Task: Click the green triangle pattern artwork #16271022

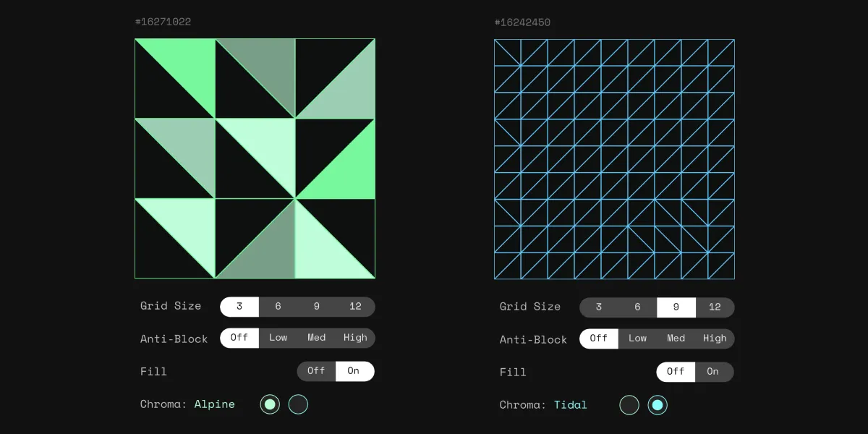Action: pos(255,158)
